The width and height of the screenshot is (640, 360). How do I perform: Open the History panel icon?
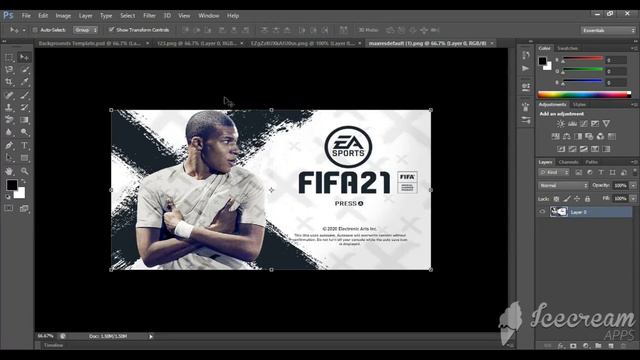click(526, 55)
